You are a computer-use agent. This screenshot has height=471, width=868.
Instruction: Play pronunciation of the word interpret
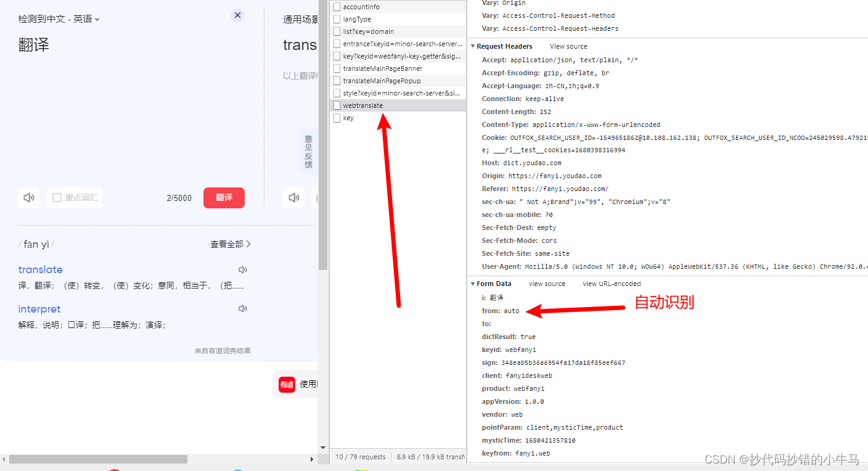coord(243,309)
